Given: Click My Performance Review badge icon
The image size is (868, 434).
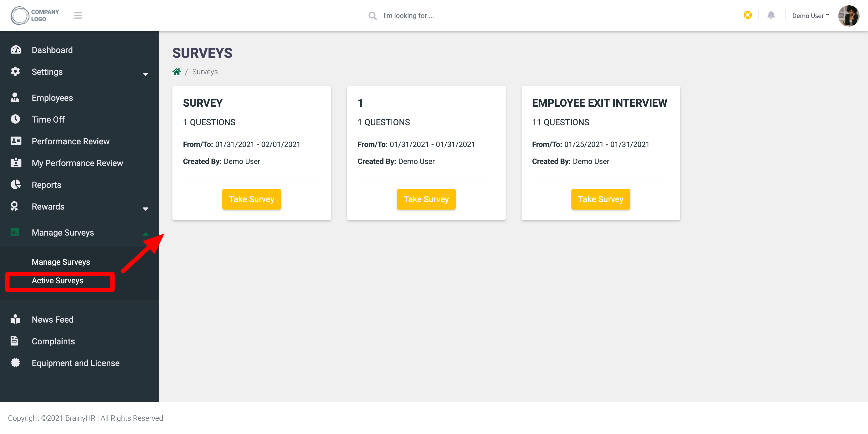Looking at the screenshot, I should pos(16,162).
